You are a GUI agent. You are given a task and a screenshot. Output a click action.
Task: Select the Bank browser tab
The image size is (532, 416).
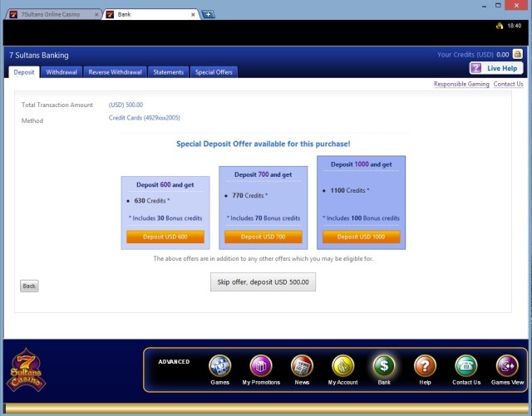tap(151, 14)
